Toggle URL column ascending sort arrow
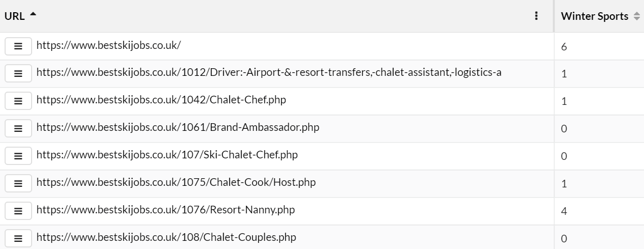The height and width of the screenshot is (249, 644). pyautogui.click(x=33, y=15)
